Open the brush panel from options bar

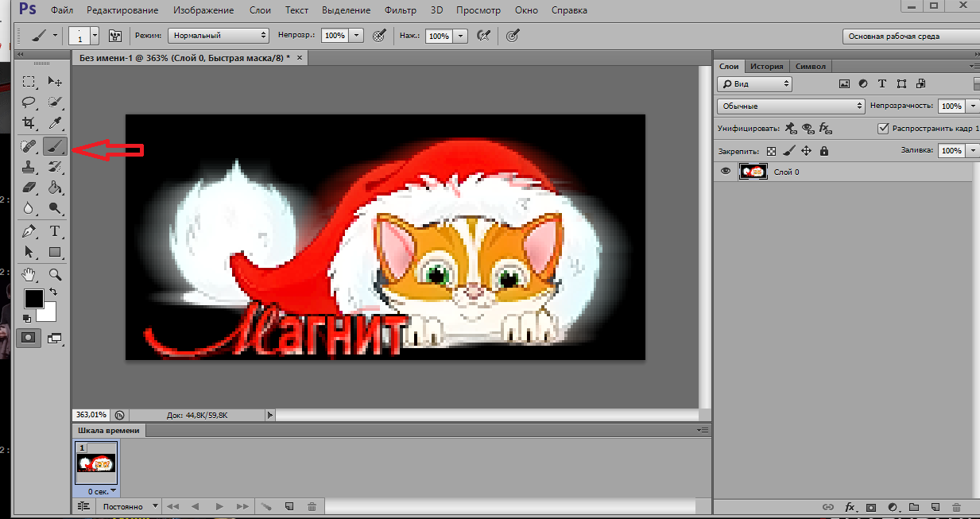tap(114, 36)
